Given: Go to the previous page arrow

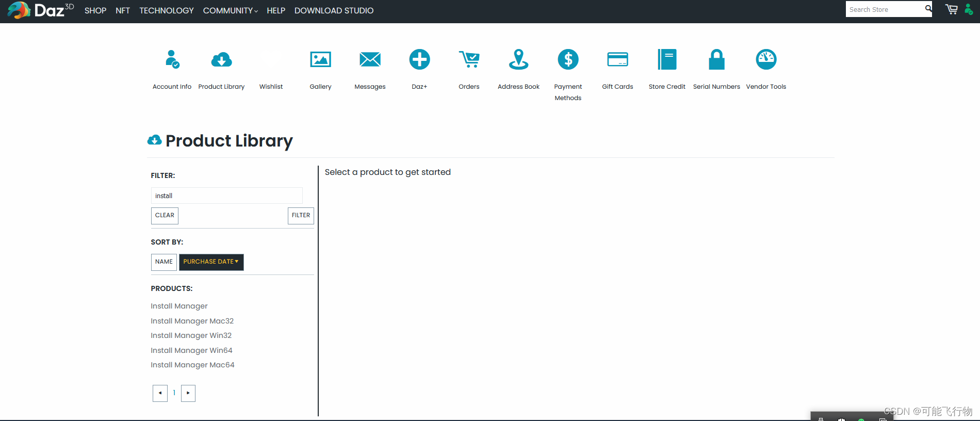Looking at the screenshot, I should (160, 393).
